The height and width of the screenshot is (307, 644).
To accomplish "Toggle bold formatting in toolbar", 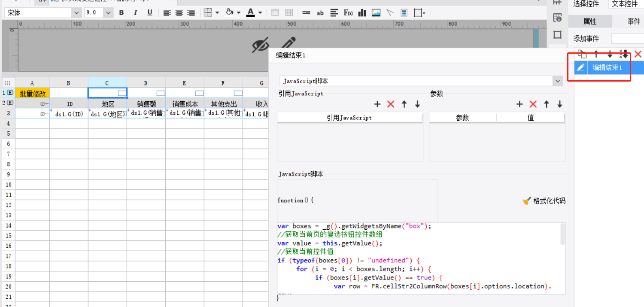I will 122,13.
